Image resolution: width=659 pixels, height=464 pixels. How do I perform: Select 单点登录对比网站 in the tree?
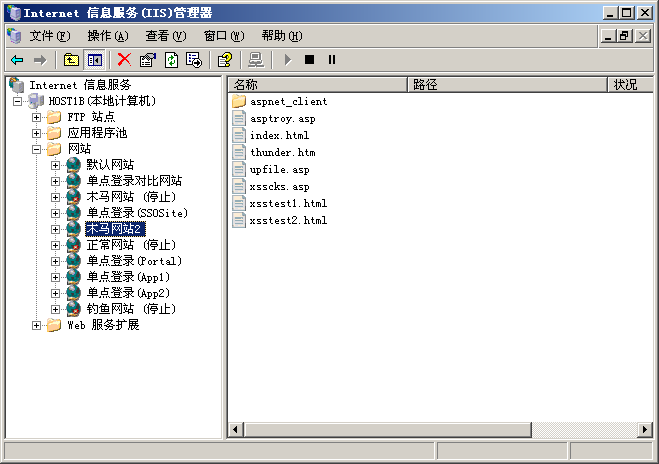(134, 181)
